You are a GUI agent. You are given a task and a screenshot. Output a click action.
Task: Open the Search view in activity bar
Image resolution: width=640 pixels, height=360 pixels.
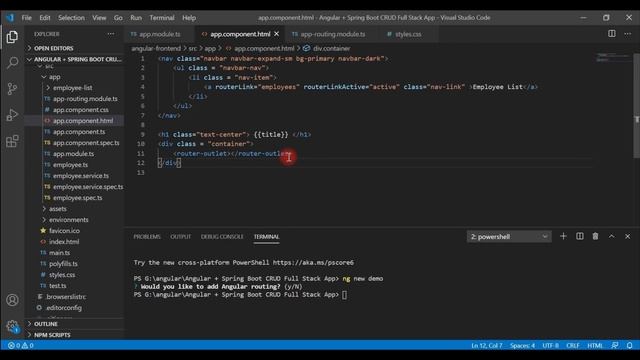[x=12, y=63]
